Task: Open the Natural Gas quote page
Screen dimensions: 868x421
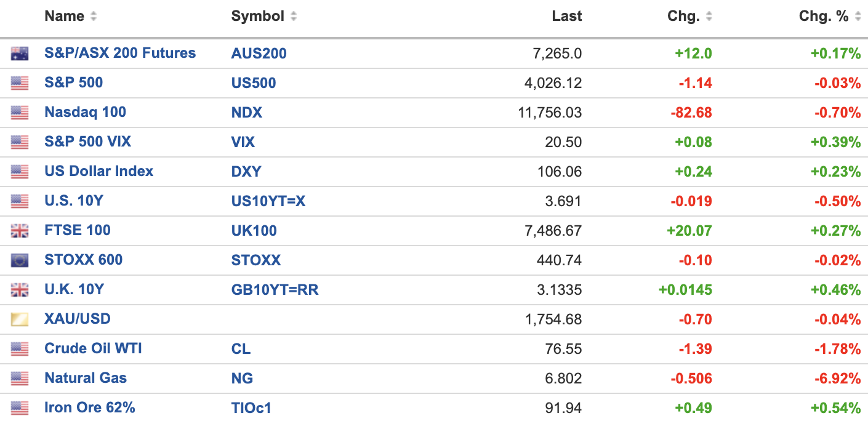Action: 86,378
